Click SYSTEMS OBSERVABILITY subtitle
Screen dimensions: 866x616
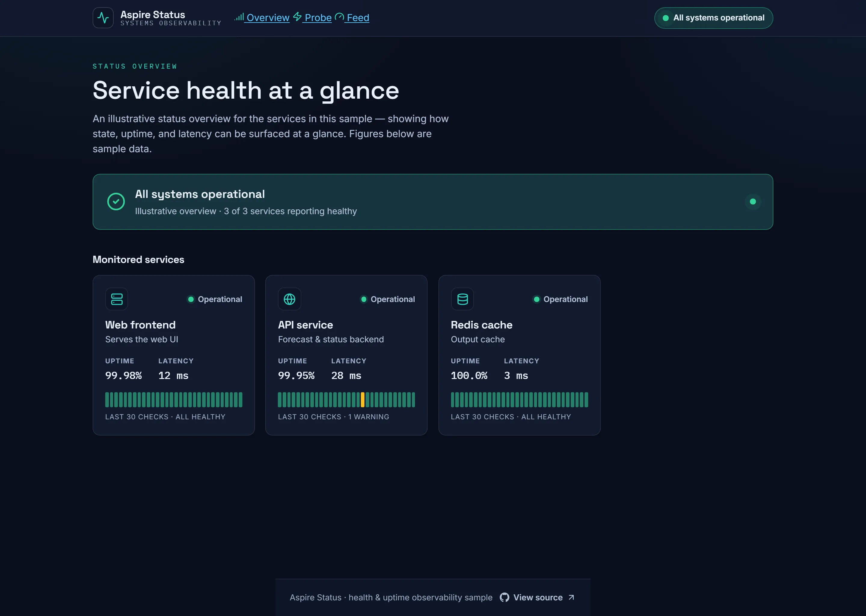pyautogui.click(x=171, y=23)
